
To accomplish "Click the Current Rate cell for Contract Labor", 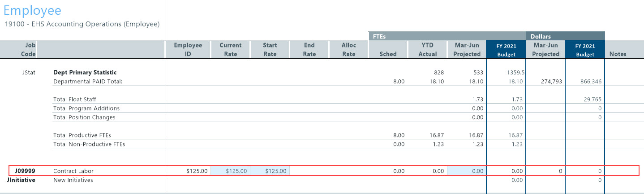I will click(x=230, y=171).
